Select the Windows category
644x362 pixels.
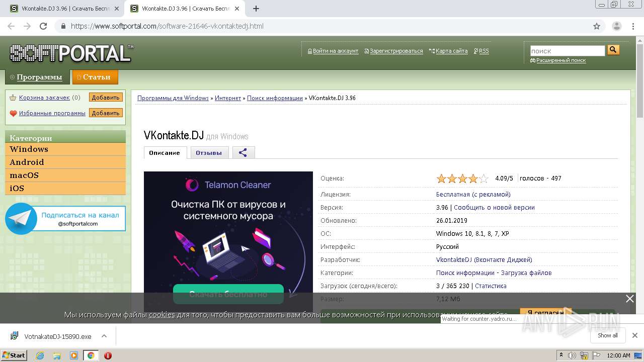pyautogui.click(x=65, y=149)
